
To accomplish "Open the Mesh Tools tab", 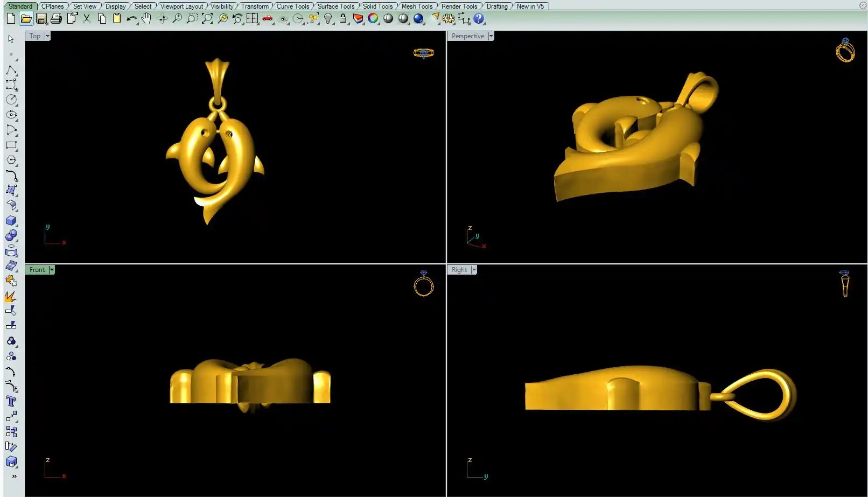I will [x=417, y=6].
